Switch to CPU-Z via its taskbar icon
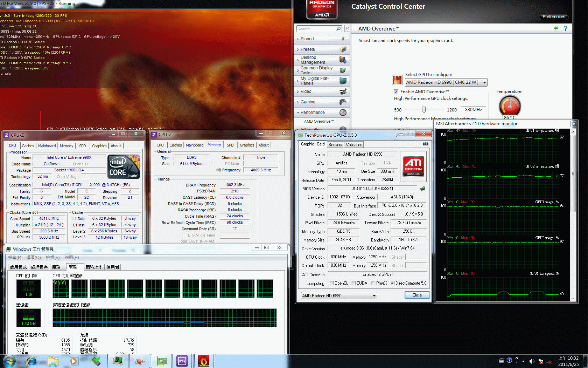Image resolution: width=588 pixels, height=368 pixels. pyautogui.click(x=182, y=361)
